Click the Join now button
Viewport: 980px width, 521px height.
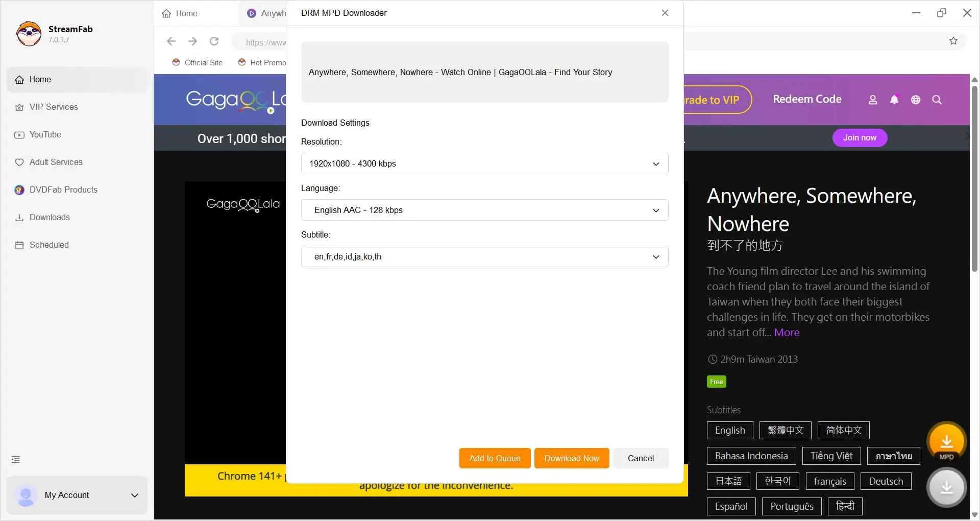(860, 138)
